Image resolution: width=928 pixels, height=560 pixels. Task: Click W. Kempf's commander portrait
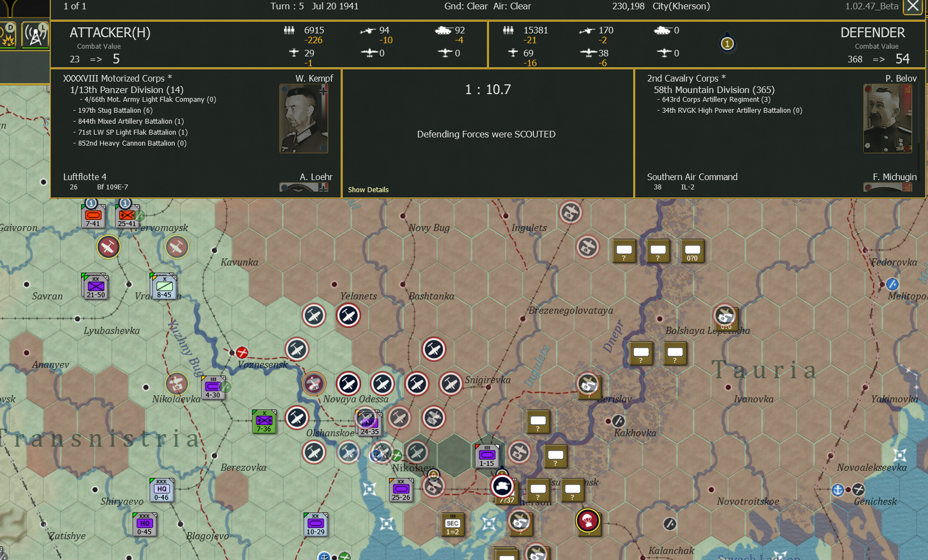pyautogui.click(x=304, y=118)
